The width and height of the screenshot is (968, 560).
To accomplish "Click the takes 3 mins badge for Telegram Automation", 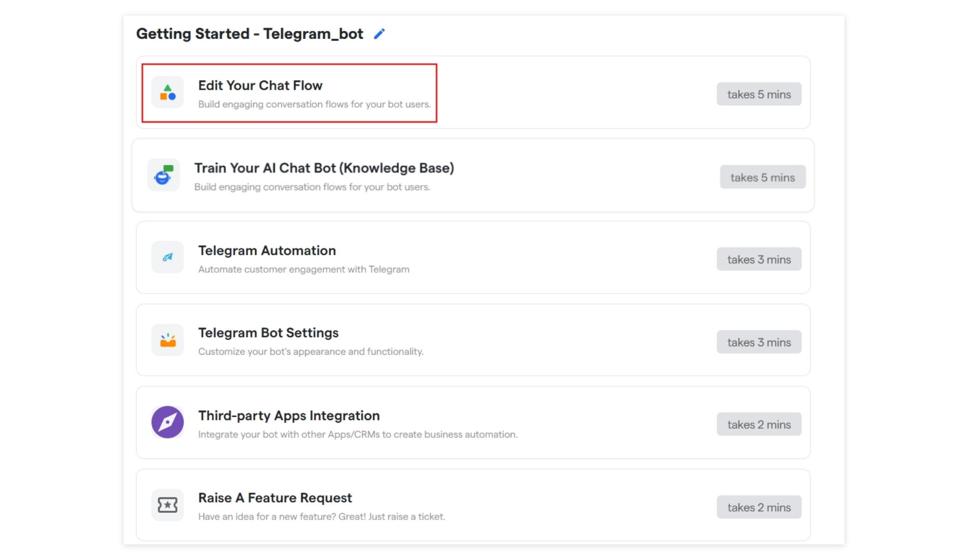I will 759,259.
